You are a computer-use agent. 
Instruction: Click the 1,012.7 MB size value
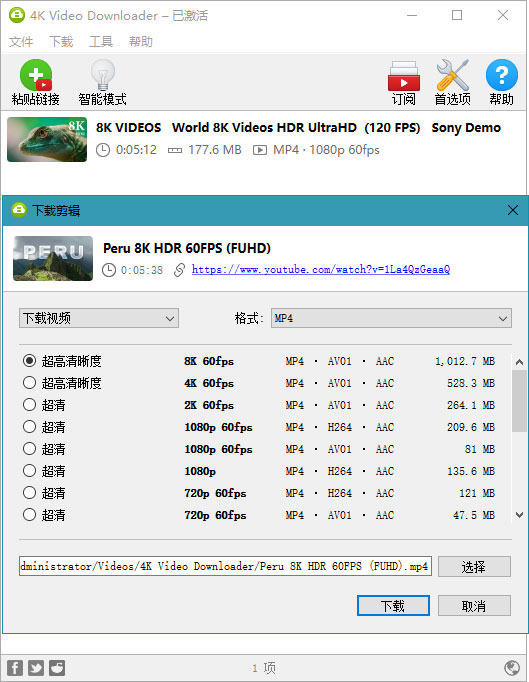coord(465,361)
